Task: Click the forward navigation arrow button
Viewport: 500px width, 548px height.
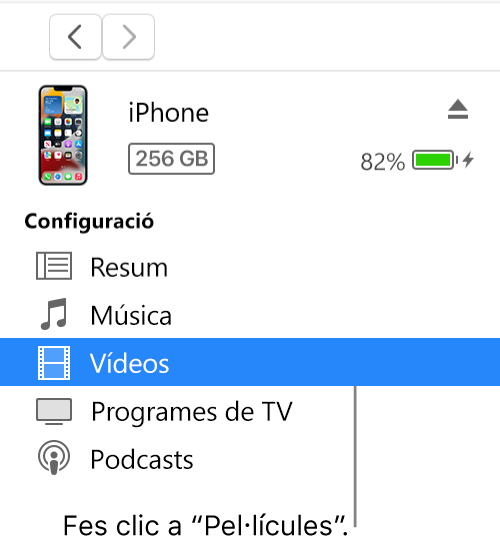Action: tap(128, 37)
